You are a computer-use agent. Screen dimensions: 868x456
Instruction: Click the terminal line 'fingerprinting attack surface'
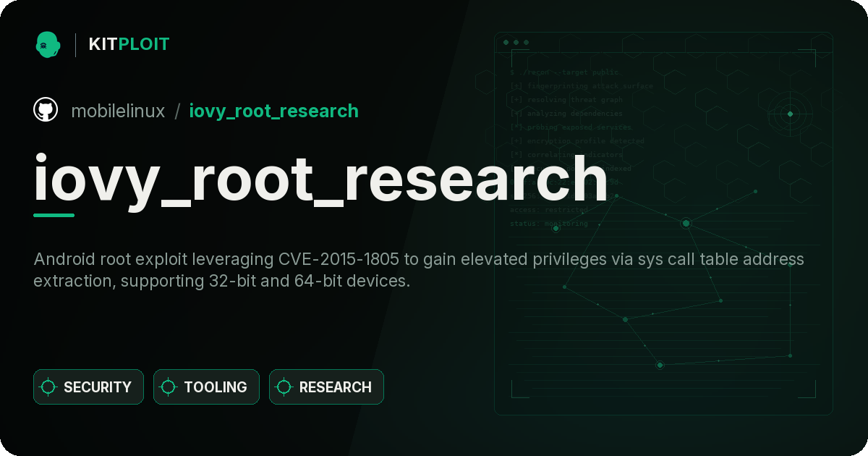(582, 86)
